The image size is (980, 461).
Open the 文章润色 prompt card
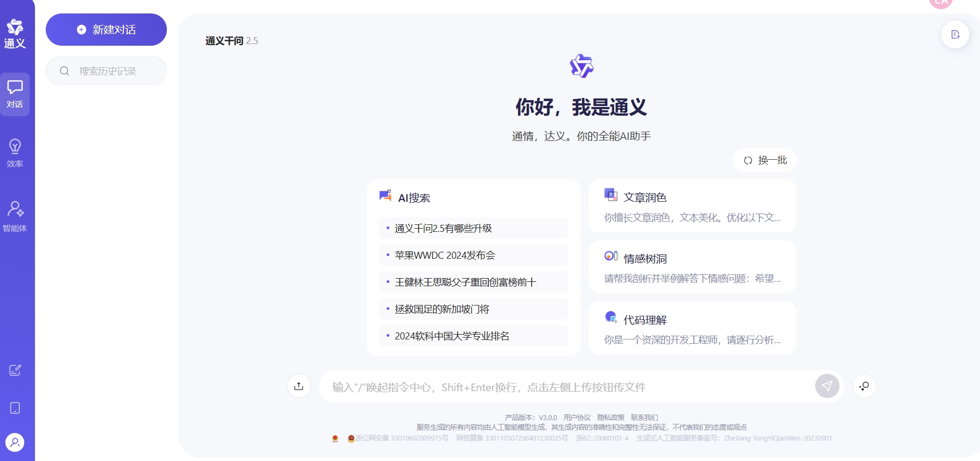click(x=692, y=206)
